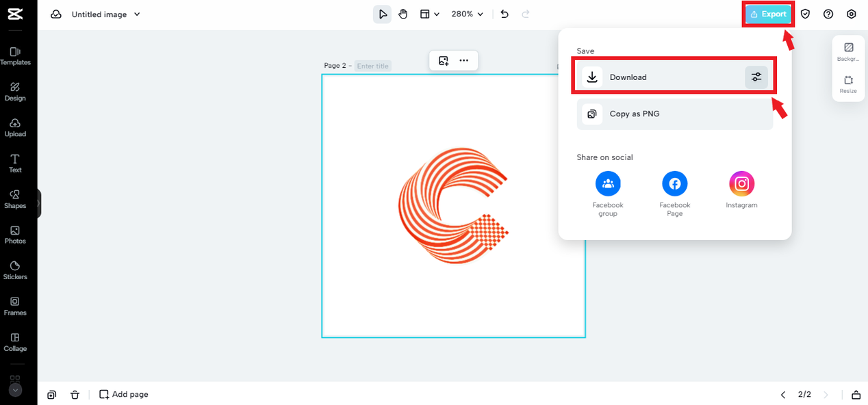This screenshot has height=405, width=868.
Task: Open the Photos panel
Action: [x=15, y=235]
